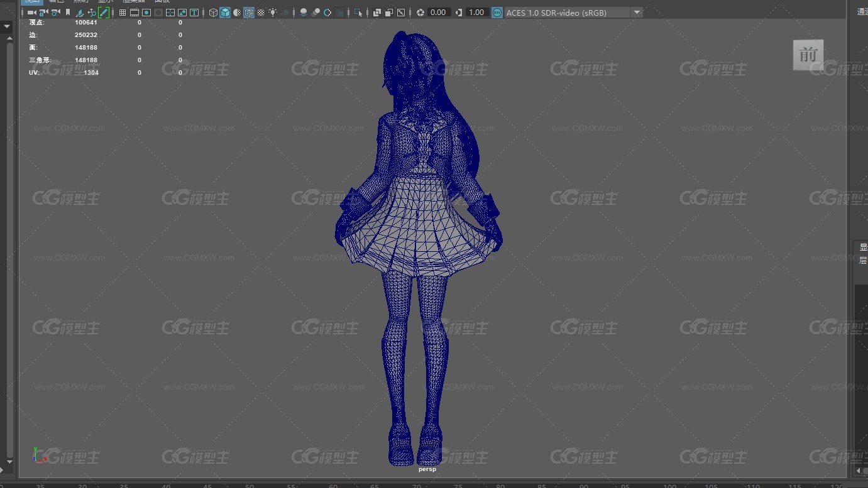Screen dimensions: 868x488
Task: Click Screen Space Ambient Occlusion icon
Action: pos(304,13)
